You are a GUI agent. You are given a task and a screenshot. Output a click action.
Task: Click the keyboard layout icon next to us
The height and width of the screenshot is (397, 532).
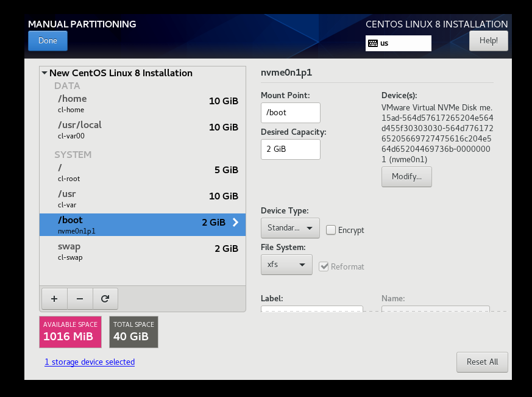(373, 43)
